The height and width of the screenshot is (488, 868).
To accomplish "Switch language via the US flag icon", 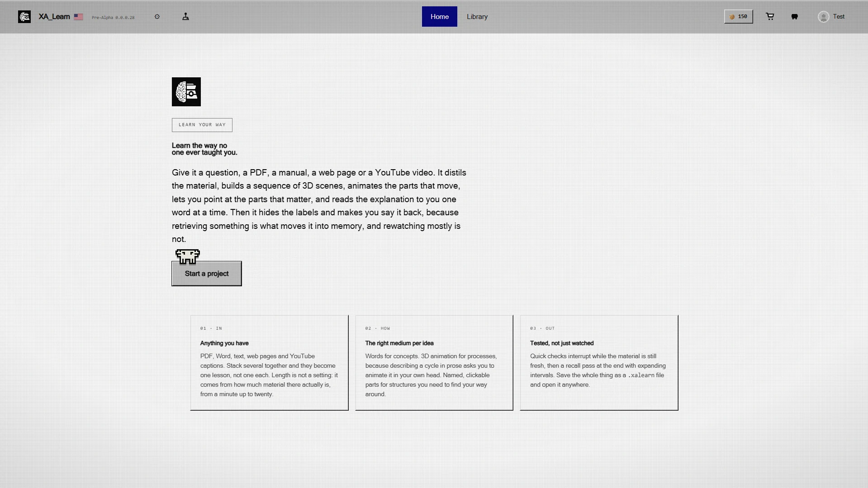I will pos(79,17).
